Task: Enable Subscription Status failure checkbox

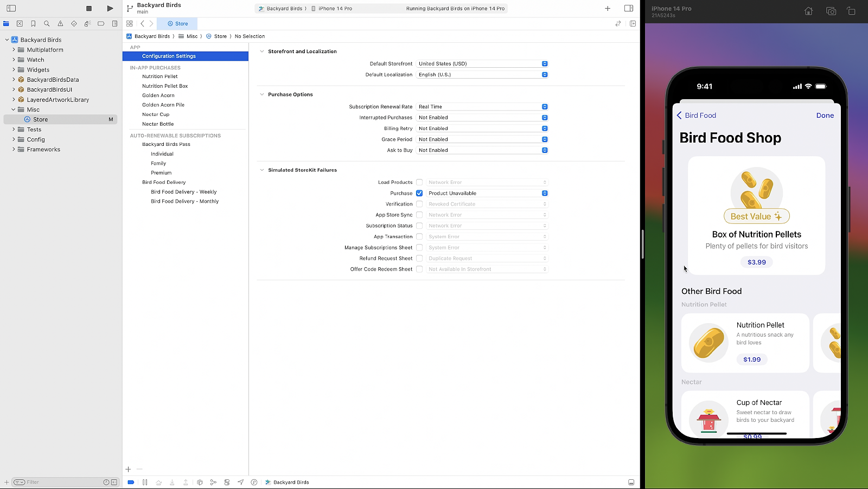Action: coord(419,226)
